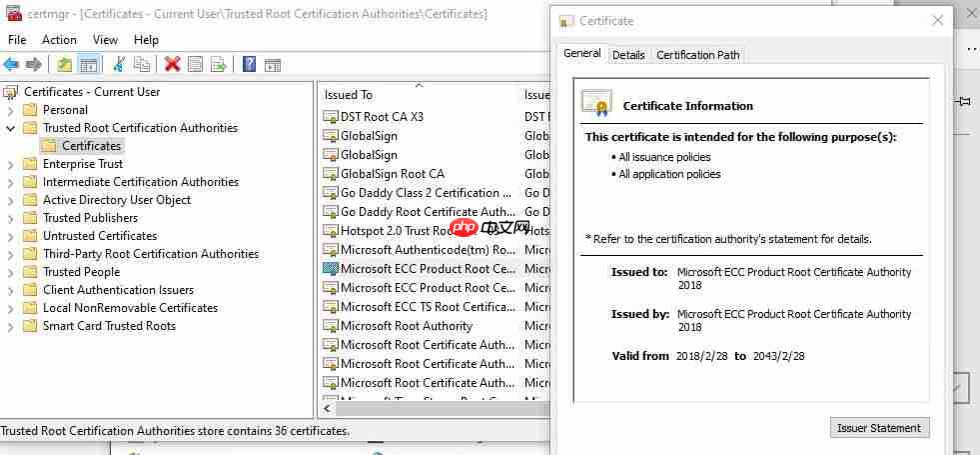Switch to the Certification Path tab
This screenshot has width=980, height=455.
[x=697, y=55]
